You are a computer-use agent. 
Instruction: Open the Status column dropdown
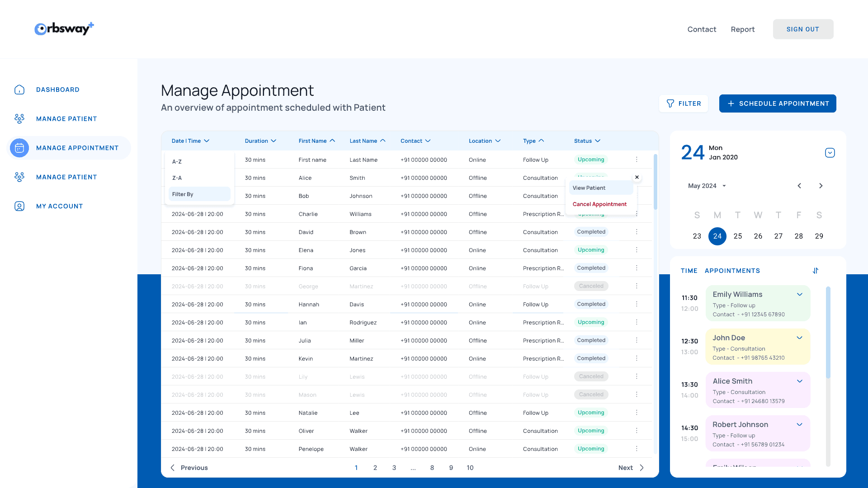click(x=598, y=141)
